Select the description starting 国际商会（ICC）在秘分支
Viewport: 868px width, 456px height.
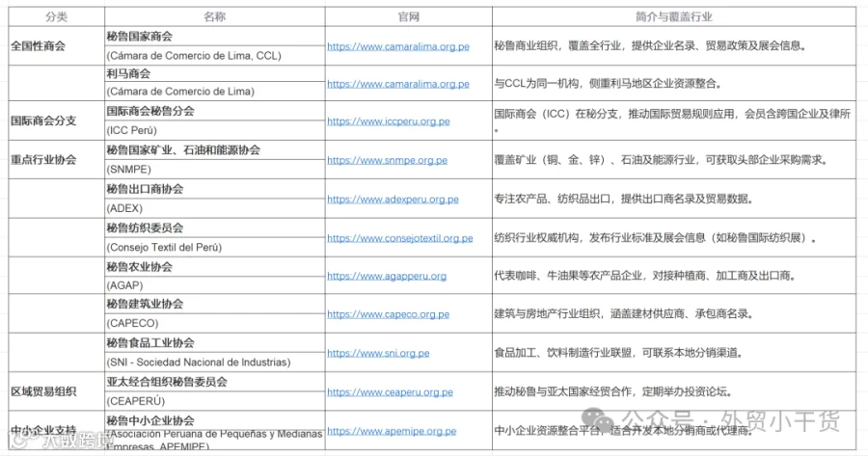[672, 121]
